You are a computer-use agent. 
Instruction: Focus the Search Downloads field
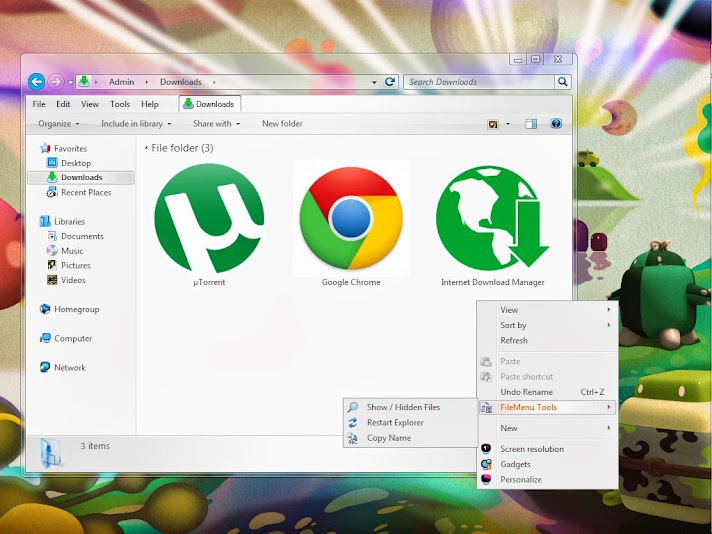479,82
